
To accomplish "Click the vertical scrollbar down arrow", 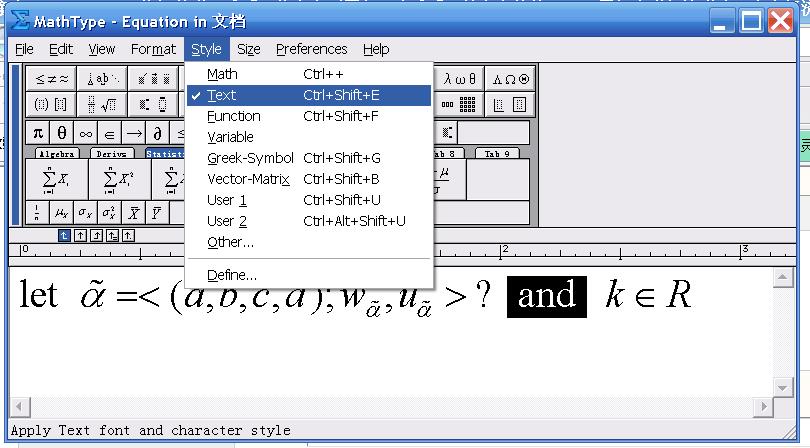I will (782, 388).
